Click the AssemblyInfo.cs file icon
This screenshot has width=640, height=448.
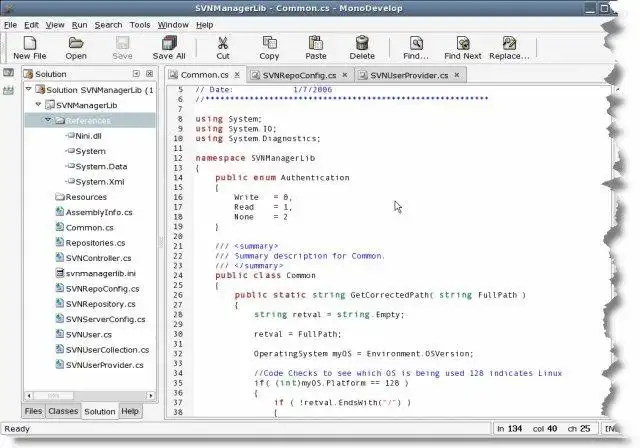[x=60, y=212]
